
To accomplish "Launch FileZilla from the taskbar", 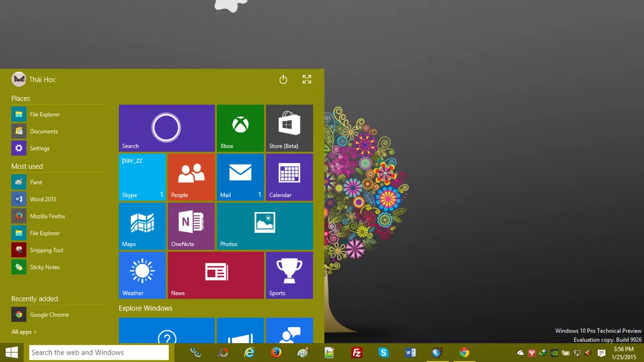I will point(356,352).
